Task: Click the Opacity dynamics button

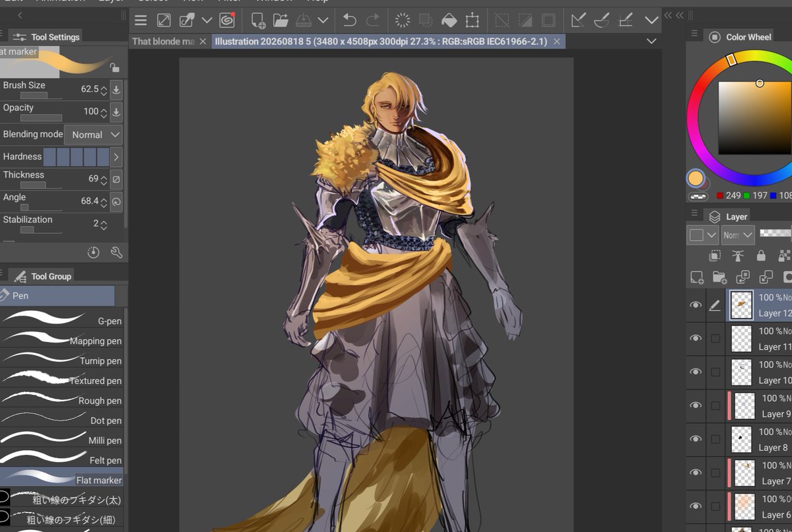Action: [x=116, y=112]
